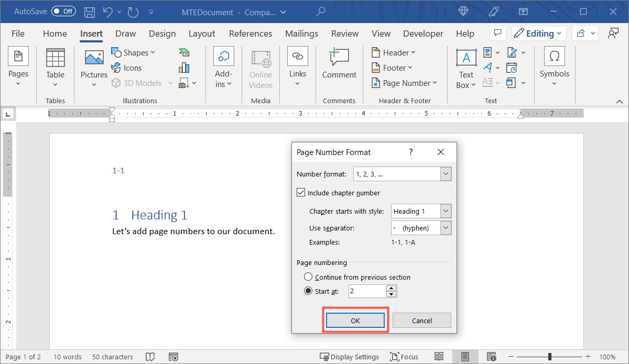
Task: Cancel the Page Number Format dialog
Action: [421, 320]
